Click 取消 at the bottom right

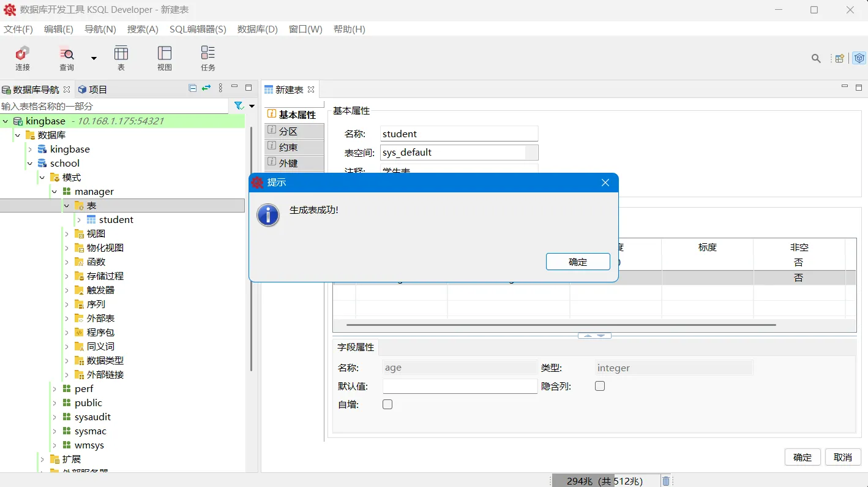coord(843,457)
